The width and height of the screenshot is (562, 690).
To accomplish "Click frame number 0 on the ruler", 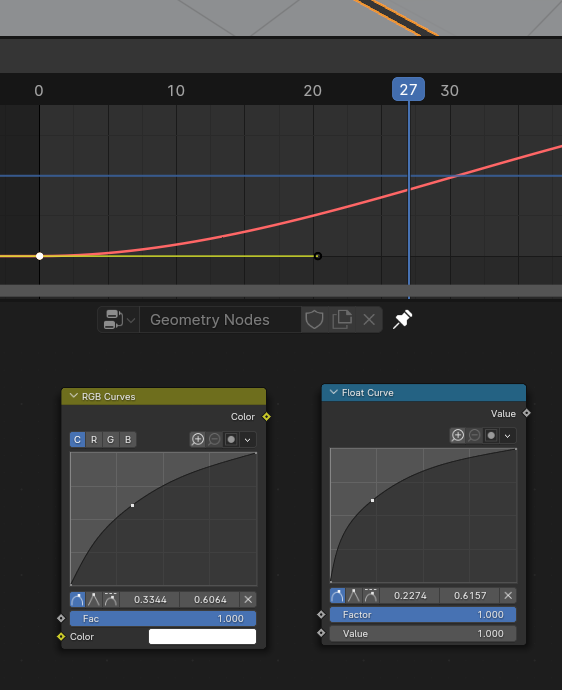I will (x=39, y=91).
